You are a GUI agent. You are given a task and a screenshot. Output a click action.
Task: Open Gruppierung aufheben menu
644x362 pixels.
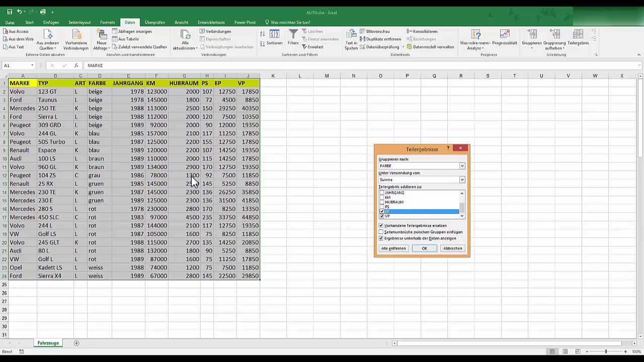click(x=554, y=40)
